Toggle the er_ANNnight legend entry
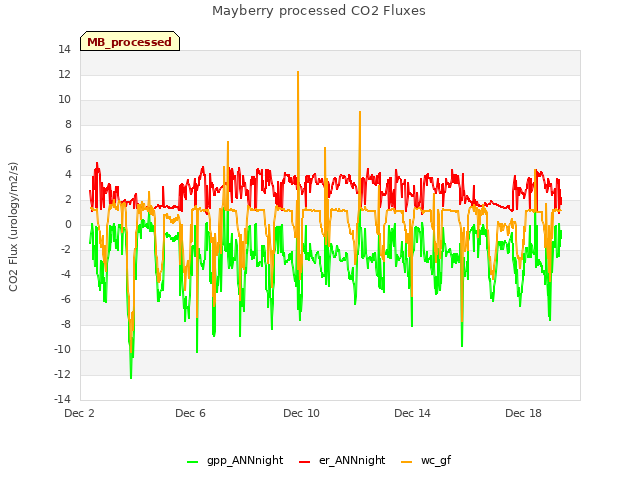This screenshot has height=480, width=640. (342, 460)
